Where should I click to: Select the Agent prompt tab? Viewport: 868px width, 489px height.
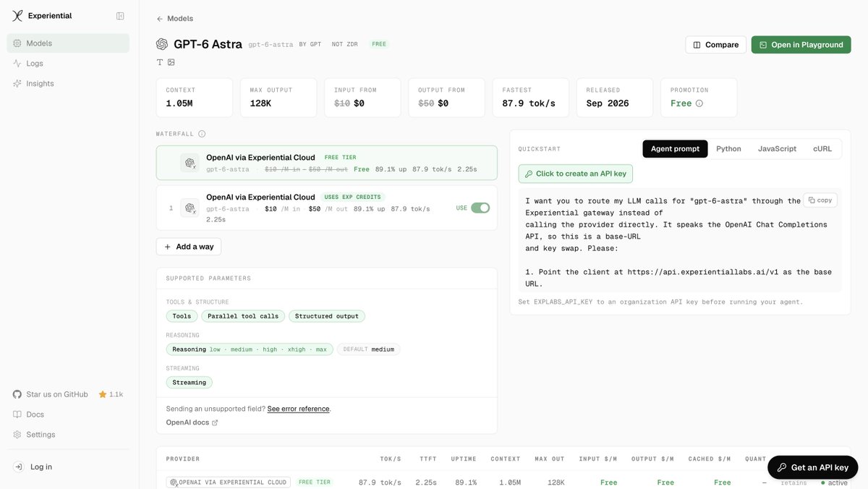pos(675,149)
